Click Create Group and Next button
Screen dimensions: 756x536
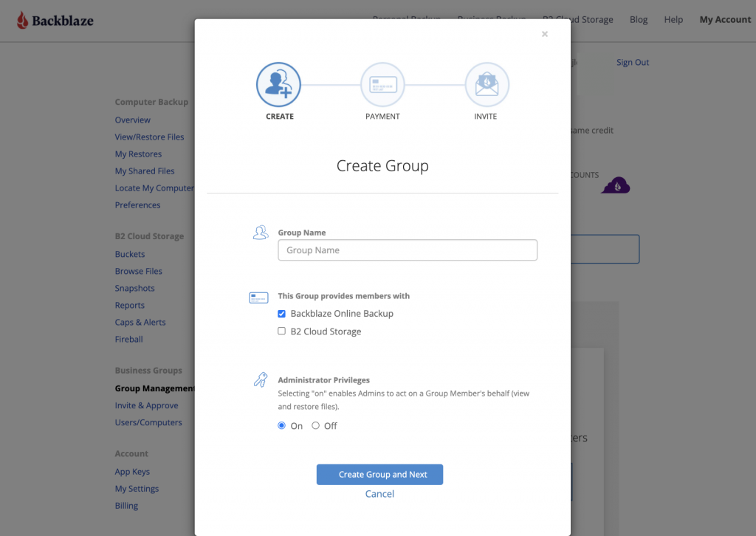click(x=379, y=475)
